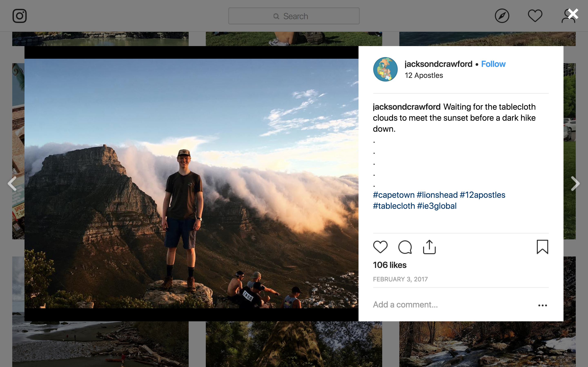Open the activity heart icon in header

pos(535,16)
